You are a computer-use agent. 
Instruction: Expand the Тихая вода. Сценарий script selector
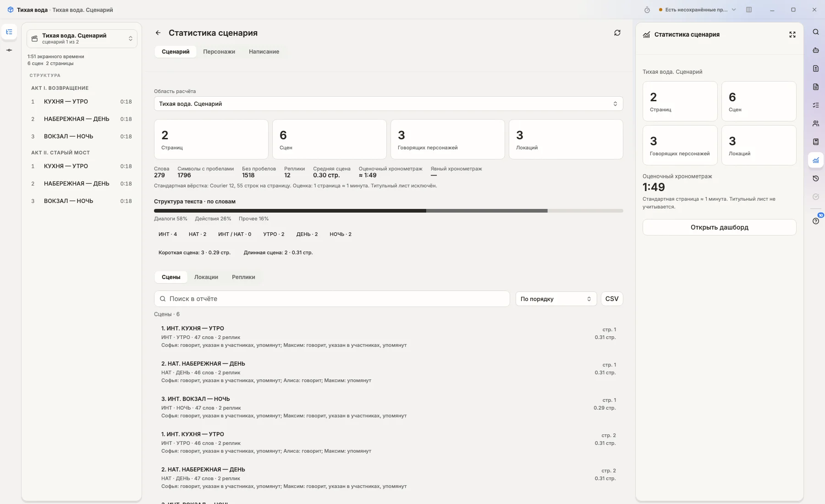82,38
